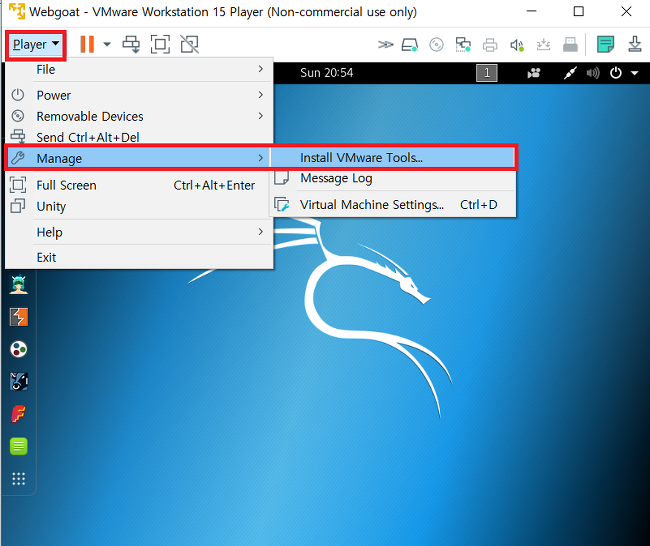The width and height of the screenshot is (650, 546).
Task: Click the toolbar Unity mode icon
Action: 189,44
